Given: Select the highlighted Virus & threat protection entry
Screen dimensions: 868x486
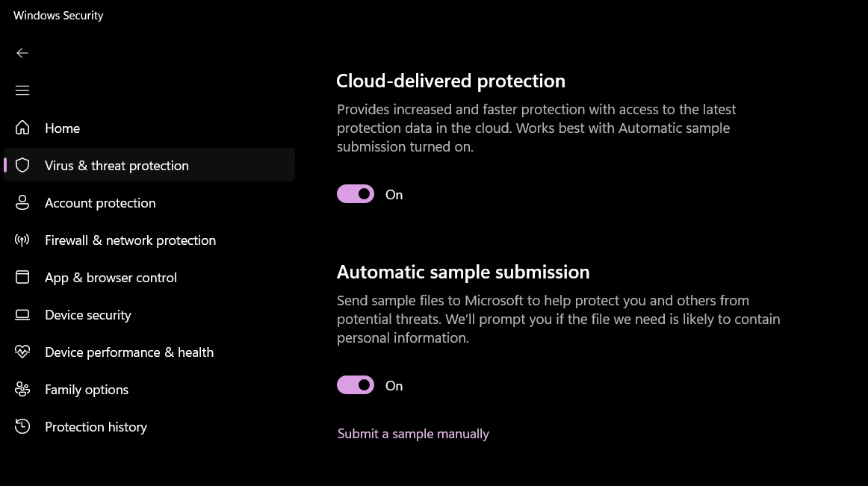Looking at the screenshot, I should (x=117, y=165).
